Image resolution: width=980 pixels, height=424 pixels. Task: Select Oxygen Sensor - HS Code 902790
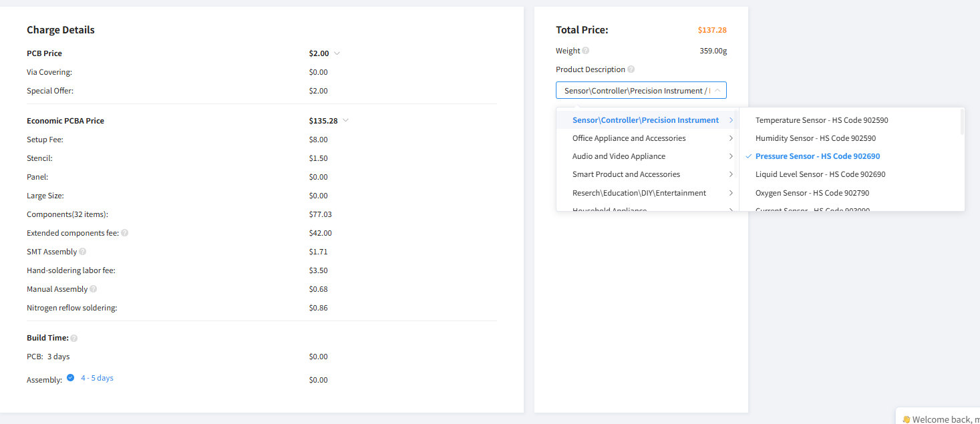(812, 193)
